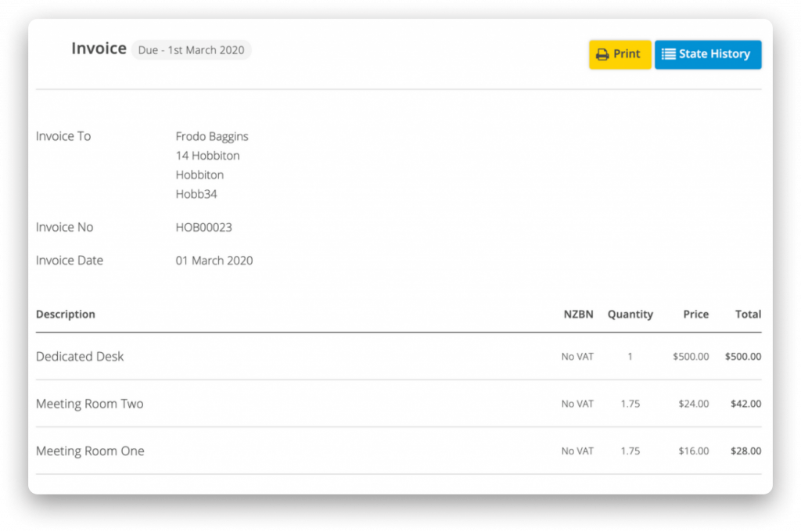Click the yellow Print button
Screen dimensions: 801x532
tap(620, 54)
